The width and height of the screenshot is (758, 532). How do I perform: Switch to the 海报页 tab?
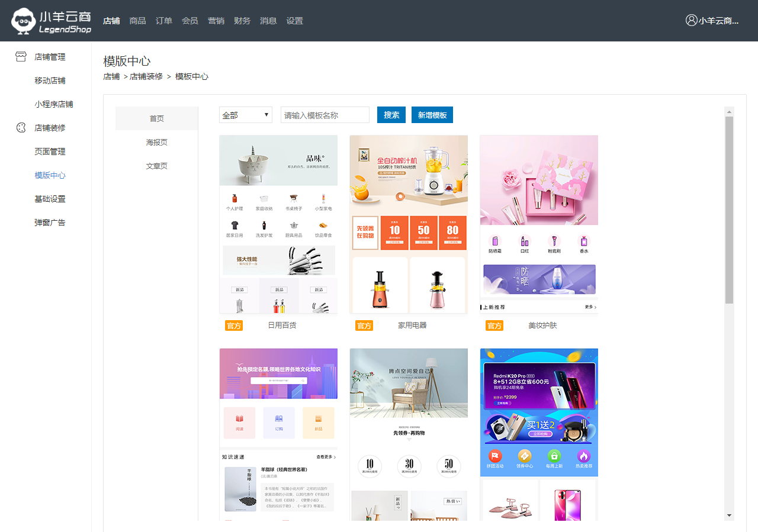click(157, 142)
